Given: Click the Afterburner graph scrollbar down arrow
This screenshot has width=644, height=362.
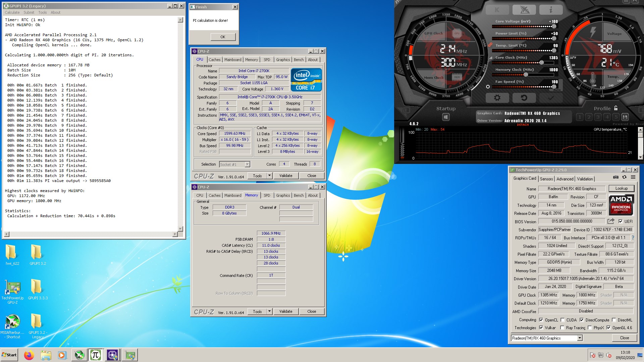Looking at the screenshot, I should 640,157.
